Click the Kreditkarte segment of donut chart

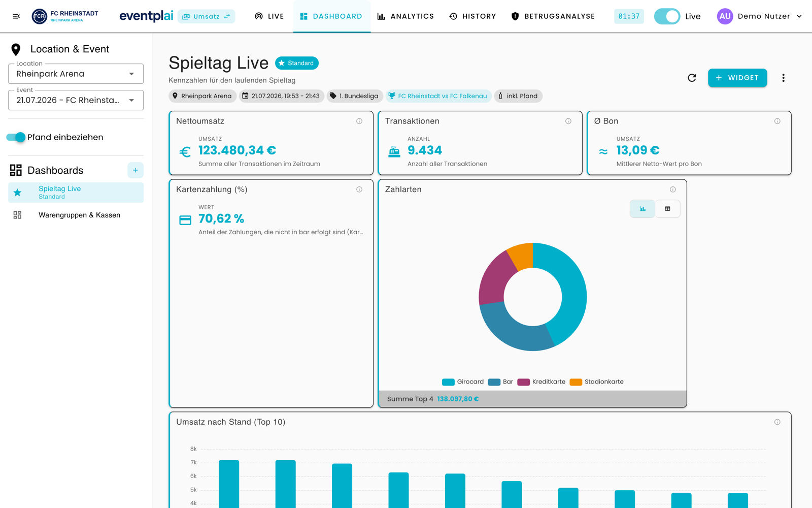click(495, 279)
